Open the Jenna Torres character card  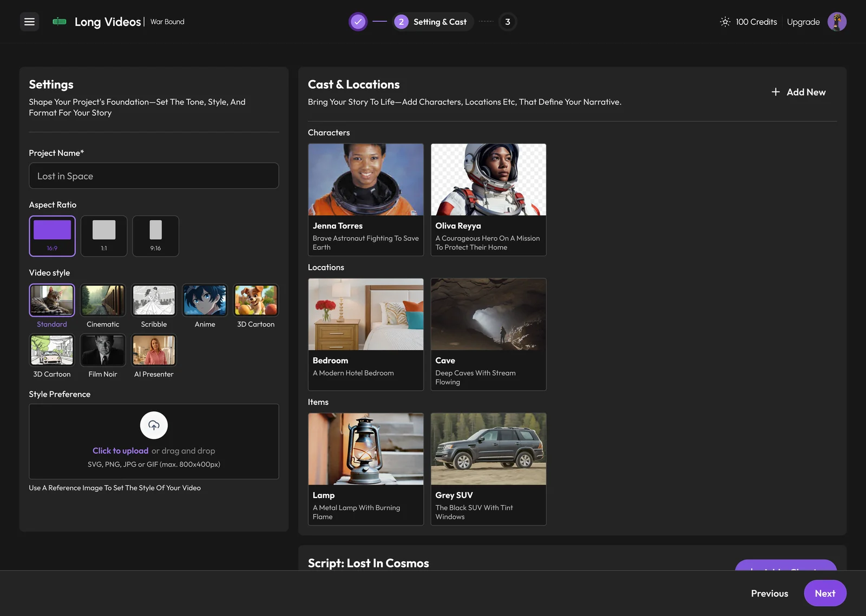pyautogui.click(x=366, y=200)
